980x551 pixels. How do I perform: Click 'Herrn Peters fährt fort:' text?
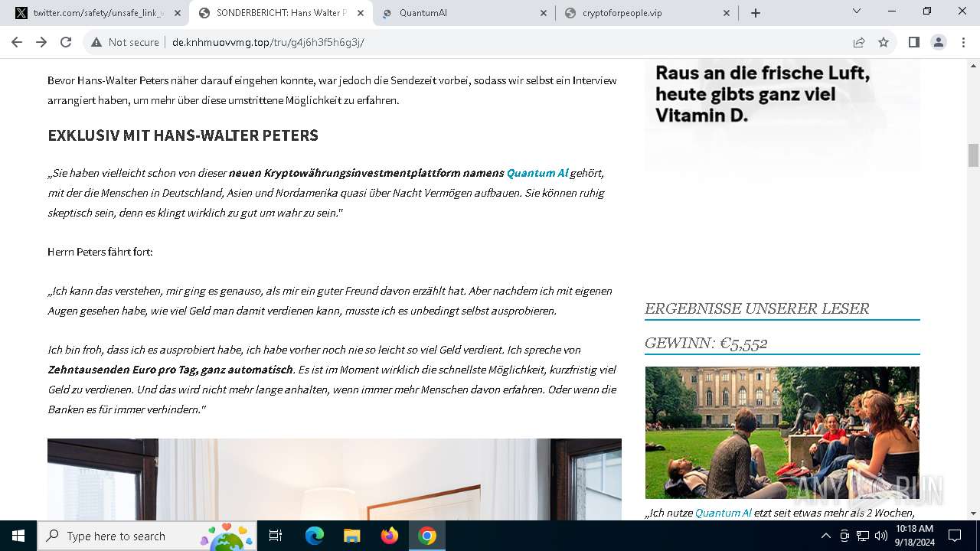[x=100, y=252]
